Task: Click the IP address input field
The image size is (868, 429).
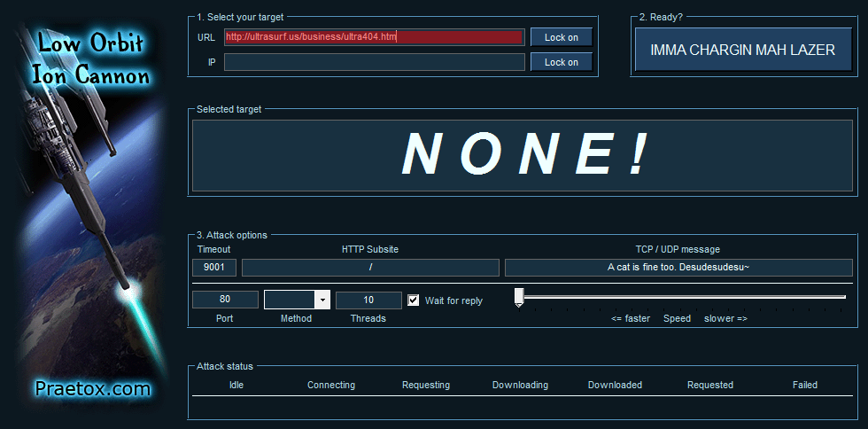Action: pos(374,62)
